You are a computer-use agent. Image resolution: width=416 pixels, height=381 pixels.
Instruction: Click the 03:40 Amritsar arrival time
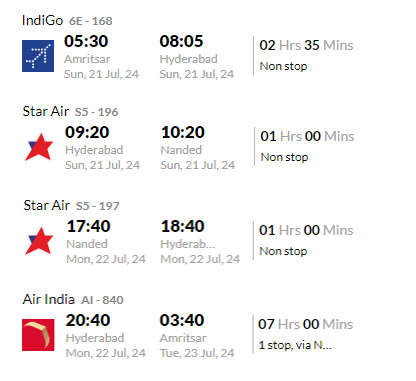tap(182, 320)
